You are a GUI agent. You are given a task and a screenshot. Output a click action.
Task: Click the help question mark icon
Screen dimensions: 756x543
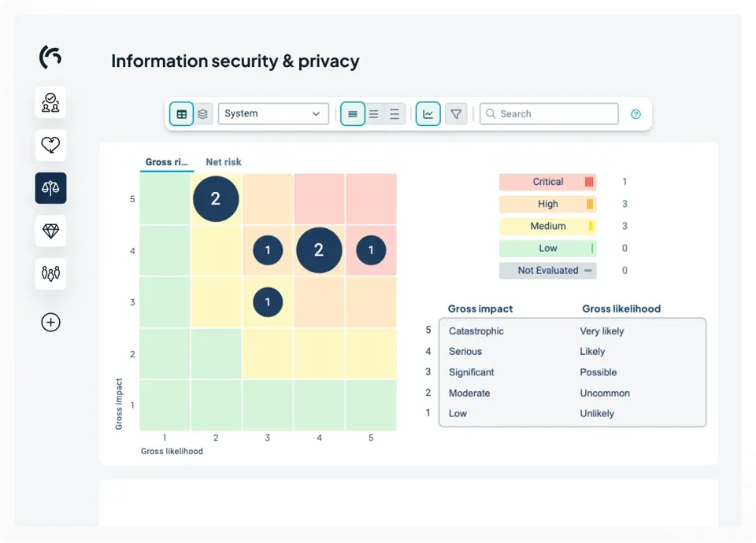pos(636,113)
